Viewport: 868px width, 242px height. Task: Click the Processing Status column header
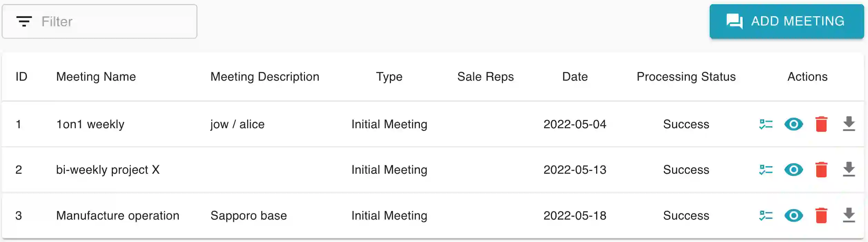(686, 77)
